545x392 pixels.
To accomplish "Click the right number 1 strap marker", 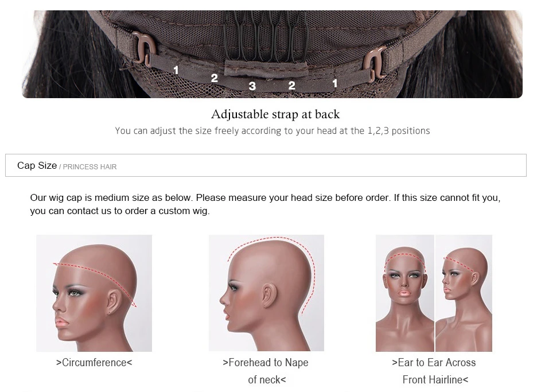I will (x=334, y=83).
